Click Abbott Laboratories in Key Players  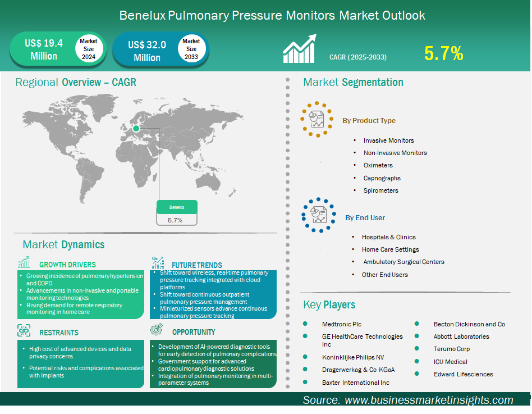point(461,336)
